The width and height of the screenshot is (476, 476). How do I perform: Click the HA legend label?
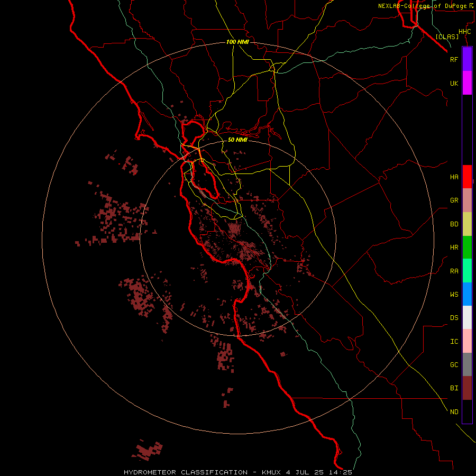coord(454,177)
